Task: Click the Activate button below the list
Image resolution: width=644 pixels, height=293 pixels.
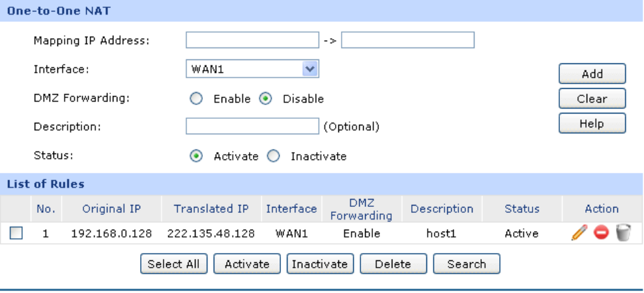Action: (x=247, y=264)
